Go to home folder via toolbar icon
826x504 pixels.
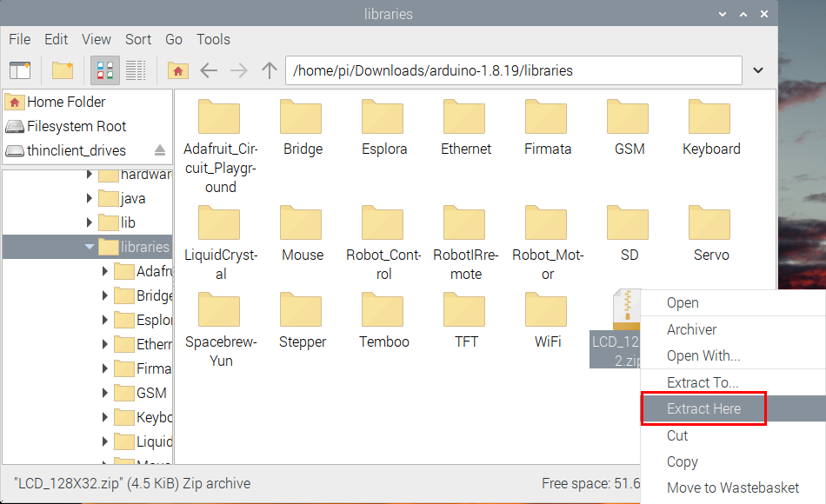tap(178, 70)
